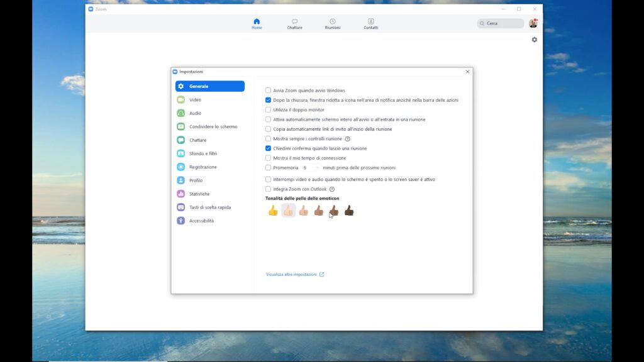Click help icon next to Integra Zoom con Outlook
644x362 pixels.
pos(332,189)
